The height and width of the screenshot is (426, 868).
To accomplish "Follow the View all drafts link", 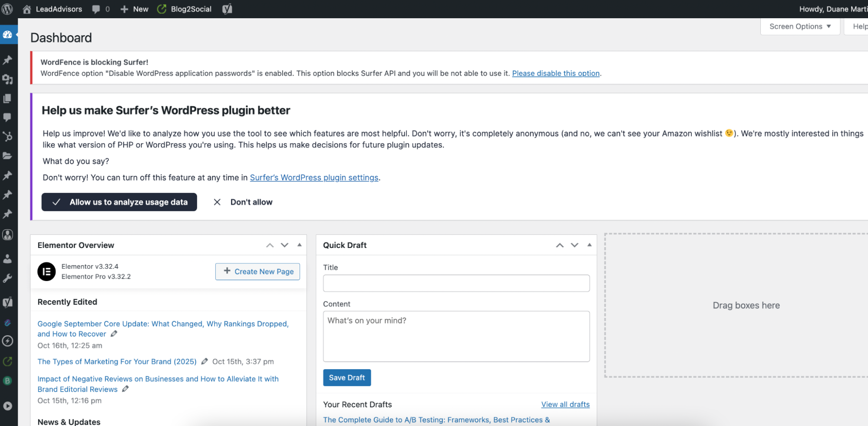I will [x=565, y=404].
